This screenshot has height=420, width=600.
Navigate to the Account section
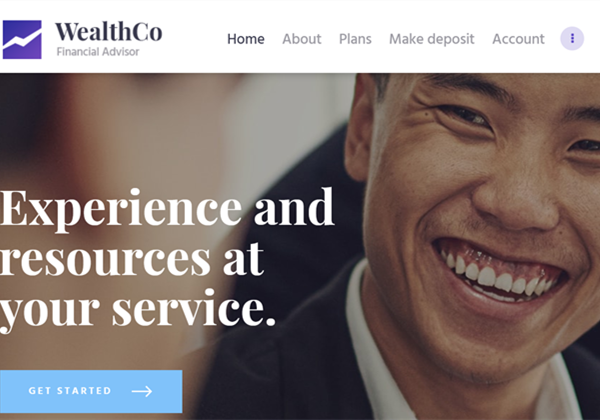coord(518,39)
